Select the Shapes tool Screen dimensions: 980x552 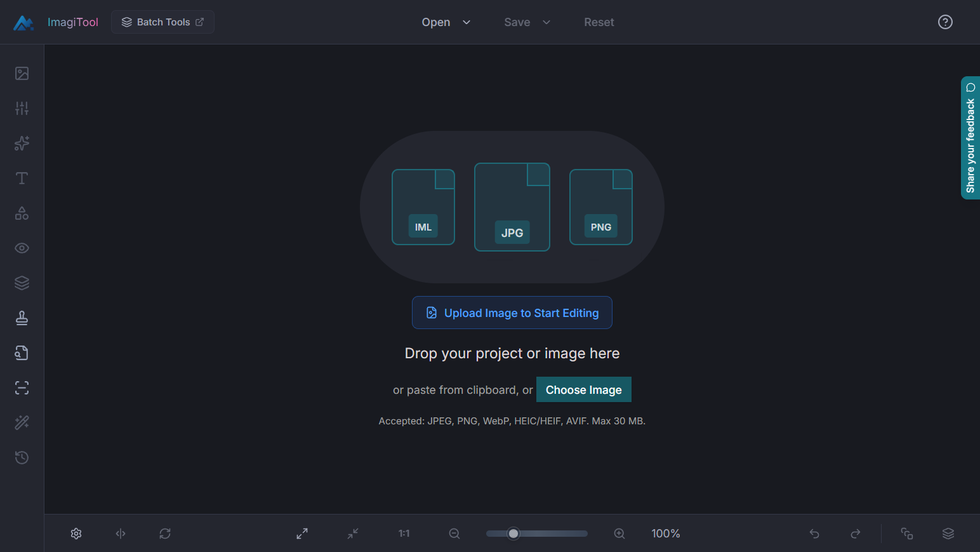[x=22, y=213]
